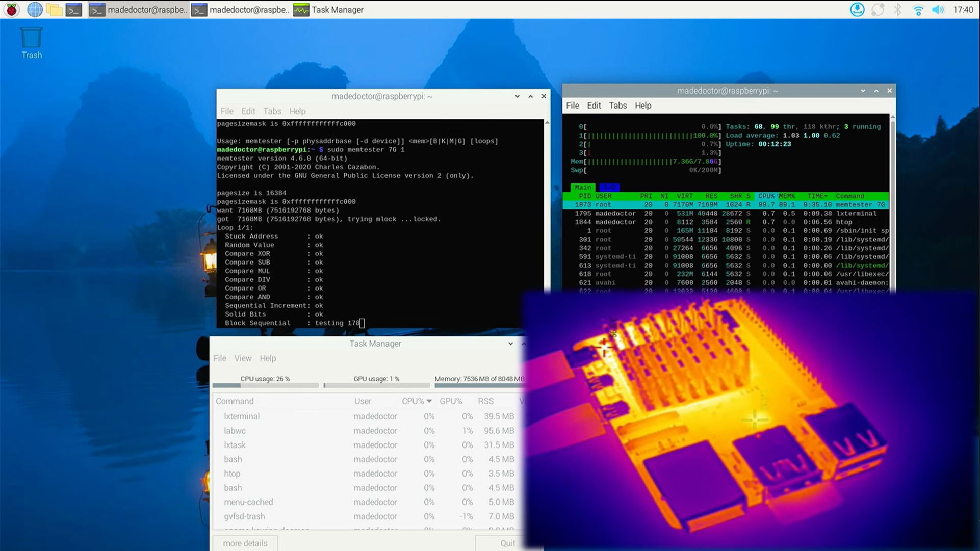The height and width of the screenshot is (551, 980).
Task: Click the download/update icon in system tray
Action: click(859, 9)
